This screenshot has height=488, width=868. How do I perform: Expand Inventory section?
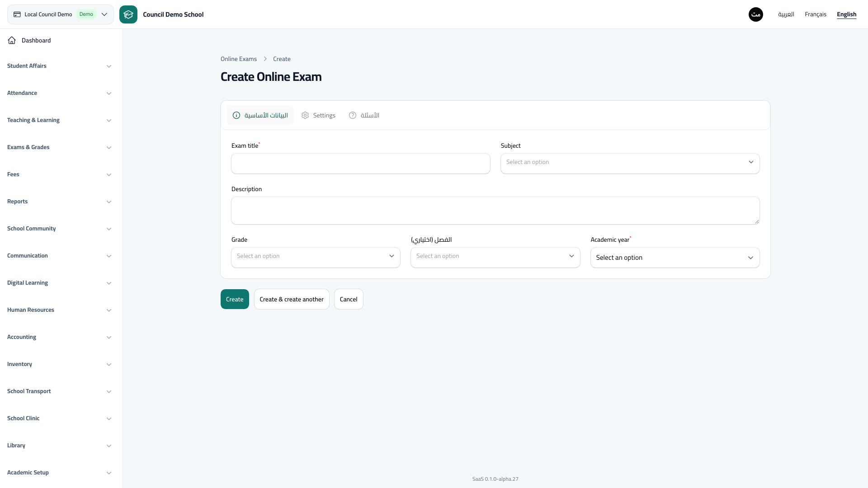(59, 364)
